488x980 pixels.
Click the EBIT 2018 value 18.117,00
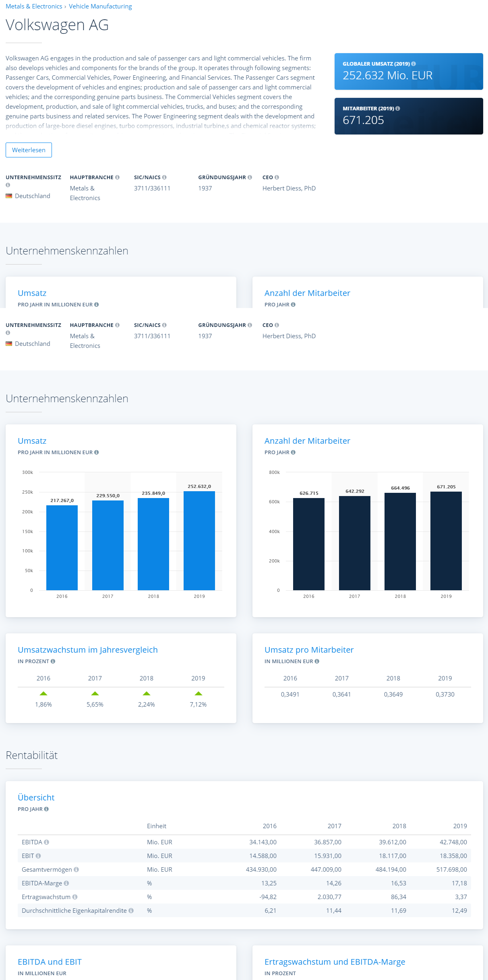393,856
